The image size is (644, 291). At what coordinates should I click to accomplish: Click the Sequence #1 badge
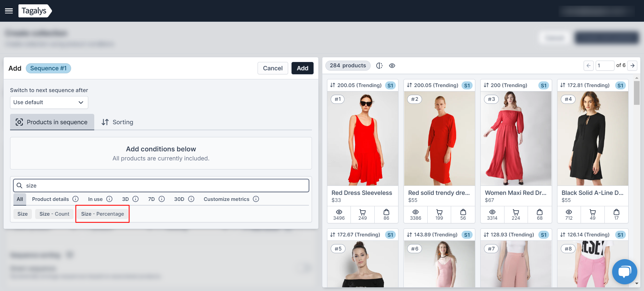pos(48,68)
